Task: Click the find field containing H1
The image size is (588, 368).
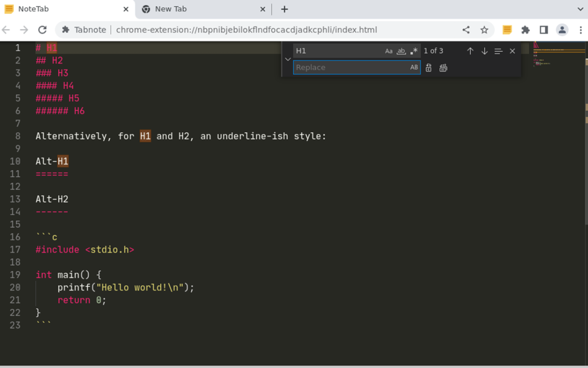Action: click(x=338, y=51)
